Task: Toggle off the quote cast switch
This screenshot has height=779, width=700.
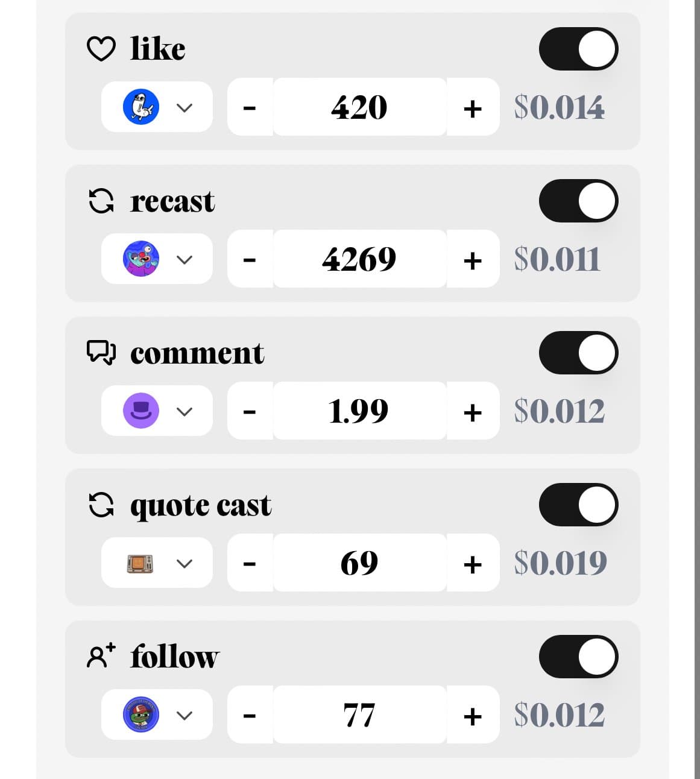Action: click(578, 505)
